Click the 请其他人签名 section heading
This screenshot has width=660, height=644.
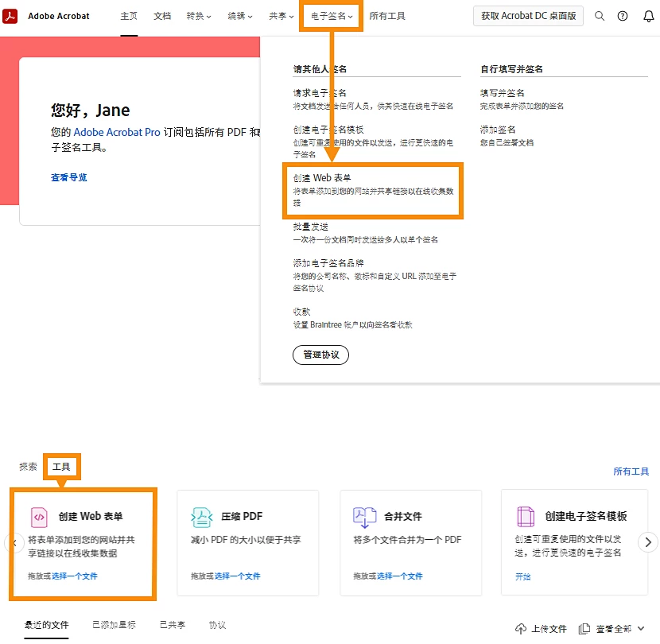tap(320, 69)
